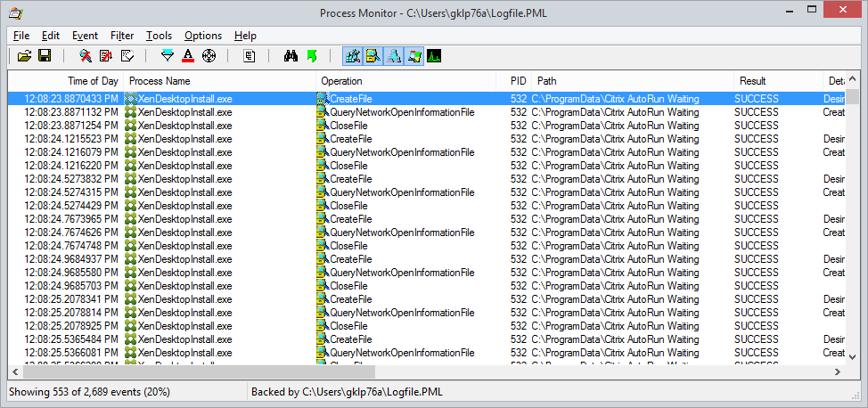The image size is (868, 408).
Task: Select the row at 12:08:25.2078925 PM
Action: tap(427, 325)
